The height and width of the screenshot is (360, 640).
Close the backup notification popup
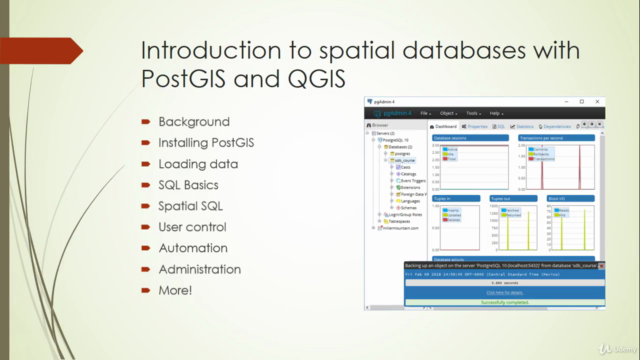tap(601, 266)
